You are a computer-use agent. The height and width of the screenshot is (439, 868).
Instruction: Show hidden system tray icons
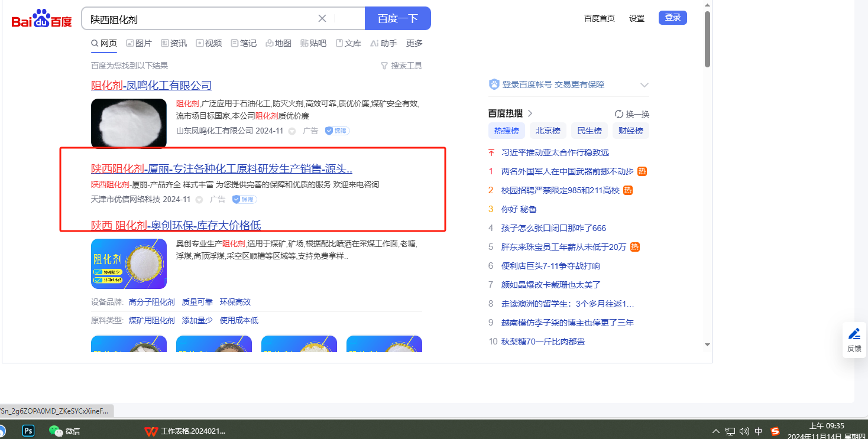[716, 431]
